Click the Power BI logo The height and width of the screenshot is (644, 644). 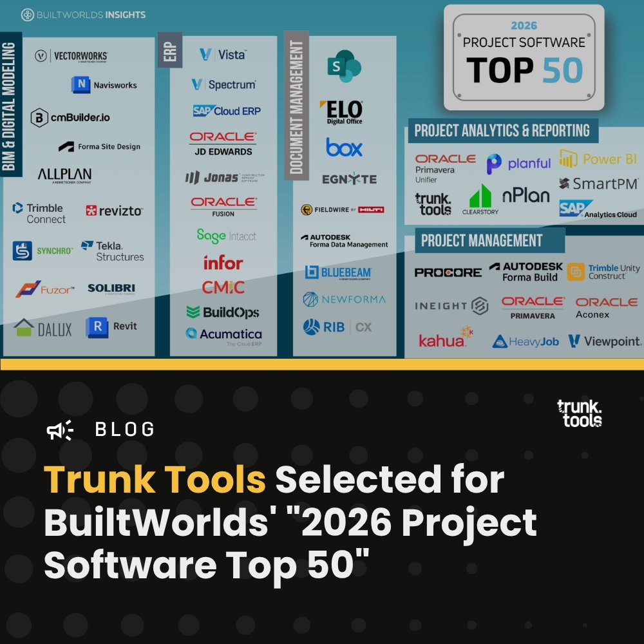(598, 159)
